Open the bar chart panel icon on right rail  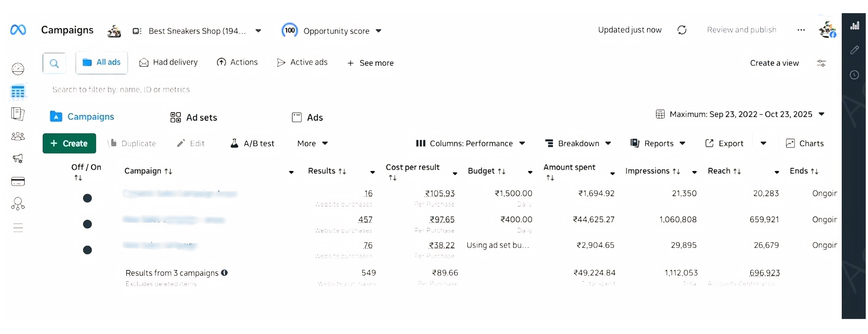point(854,26)
